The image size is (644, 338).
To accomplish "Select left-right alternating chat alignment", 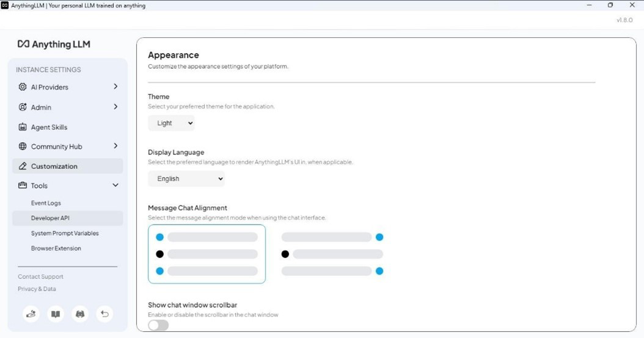I will [332, 254].
